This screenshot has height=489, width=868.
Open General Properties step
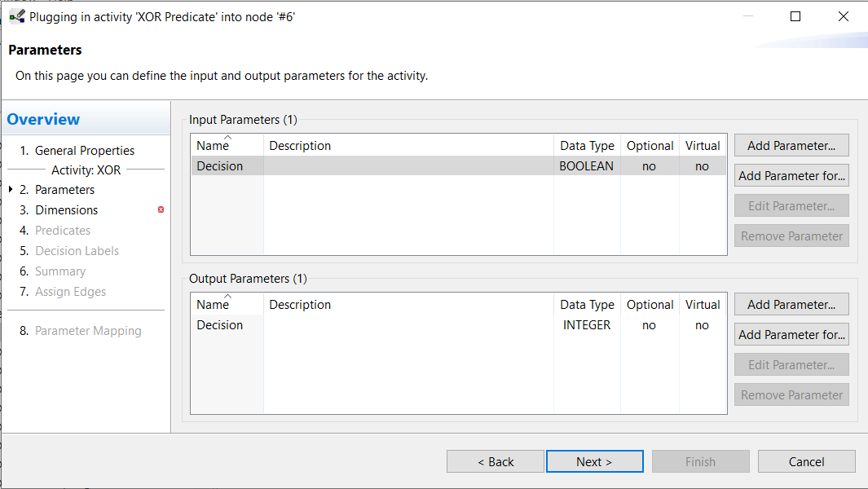[x=85, y=151]
